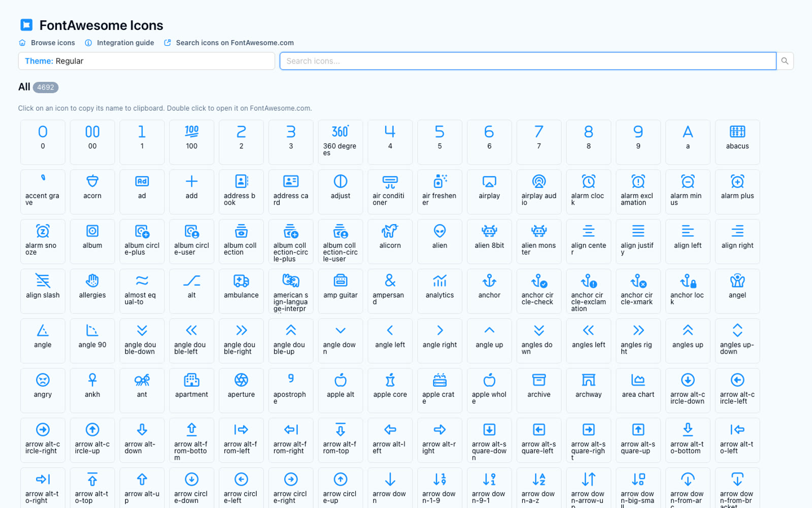
Task: Choose the anchor icon
Action: click(489, 291)
